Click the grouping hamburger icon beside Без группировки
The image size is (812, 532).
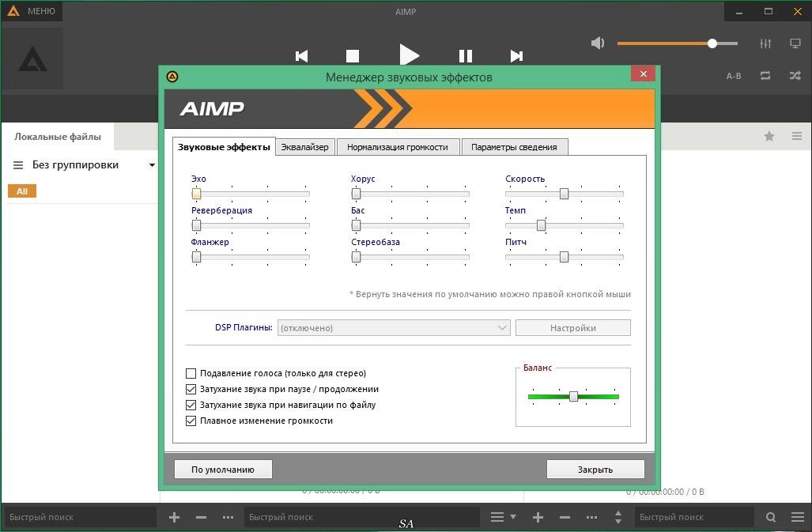click(x=18, y=165)
